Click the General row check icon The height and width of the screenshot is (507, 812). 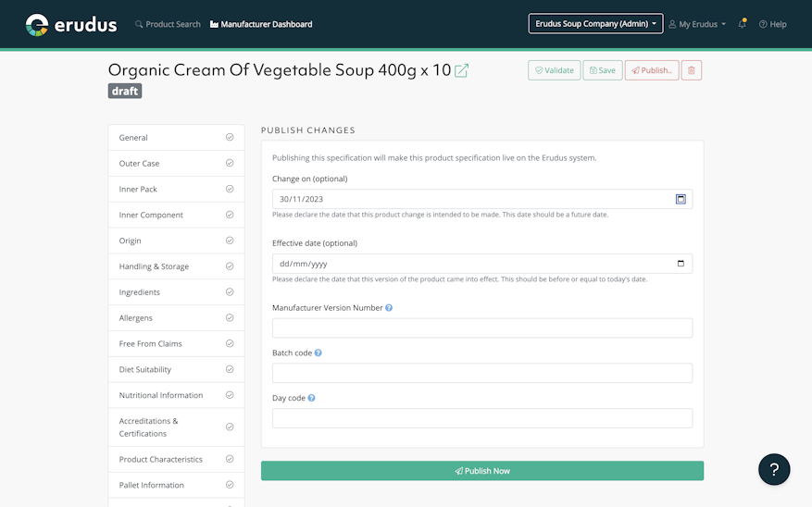pyautogui.click(x=230, y=137)
